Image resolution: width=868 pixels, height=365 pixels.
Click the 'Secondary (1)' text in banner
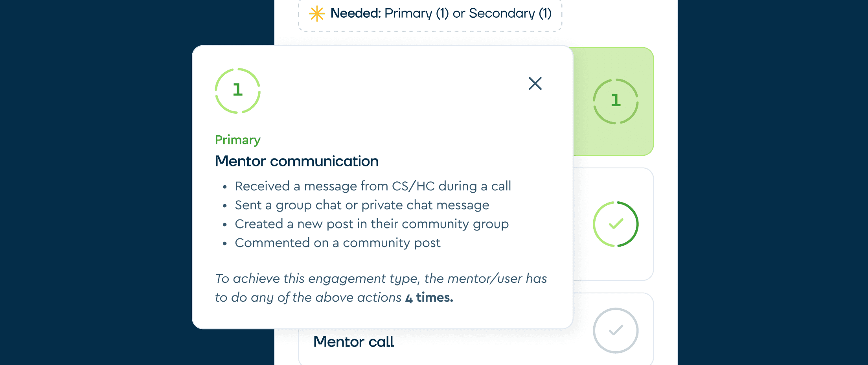point(510,13)
